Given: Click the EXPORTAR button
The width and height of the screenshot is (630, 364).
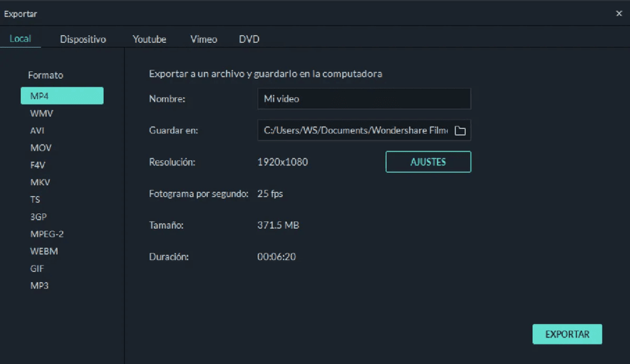Looking at the screenshot, I should [x=567, y=334].
